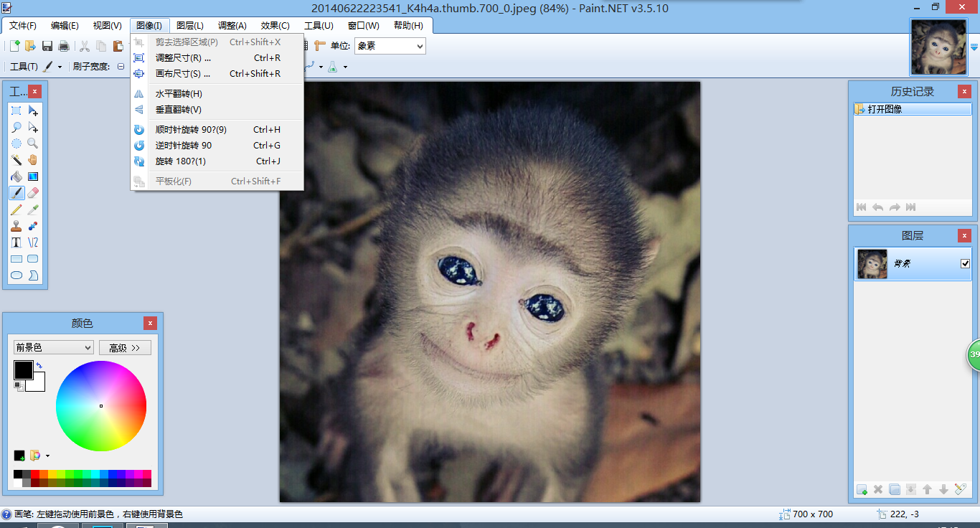This screenshot has width=980, height=528.
Task: Choose 调整尺寸(R) from the menu
Action: click(217, 58)
